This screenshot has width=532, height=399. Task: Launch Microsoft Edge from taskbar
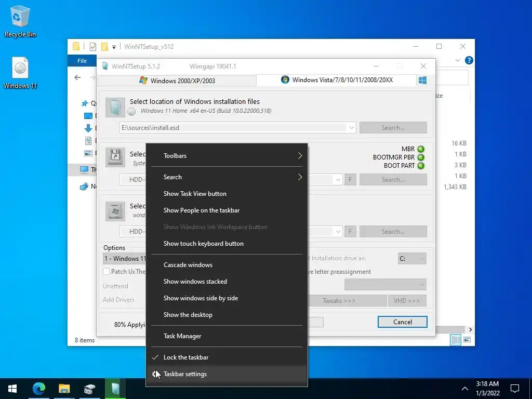[x=38, y=389]
